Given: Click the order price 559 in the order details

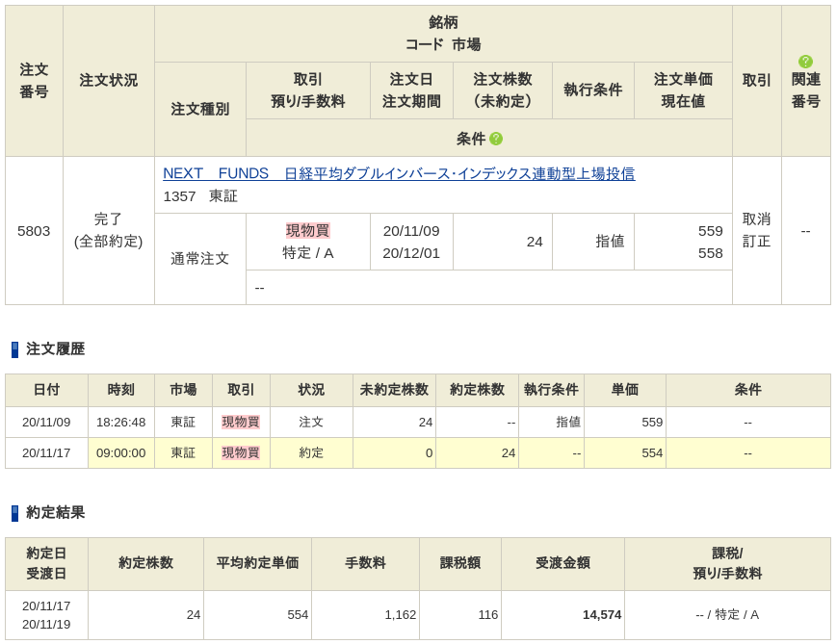Looking at the screenshot, I should tap(710, 231).
